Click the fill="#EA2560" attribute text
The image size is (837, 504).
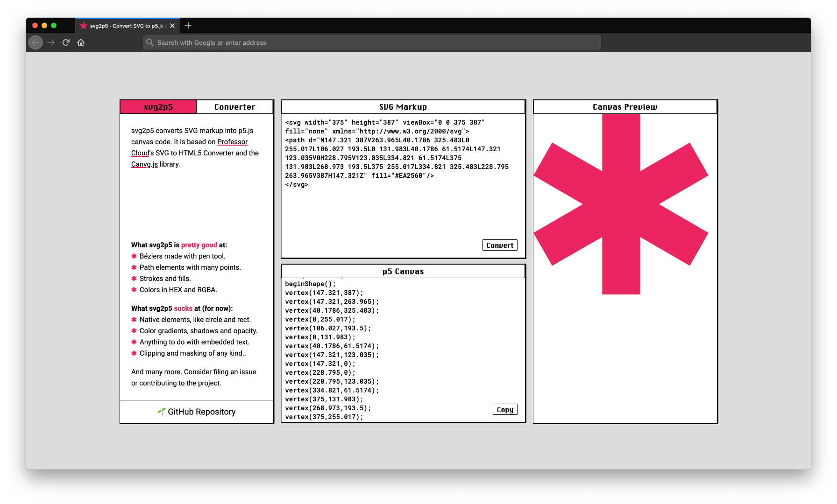398,175
